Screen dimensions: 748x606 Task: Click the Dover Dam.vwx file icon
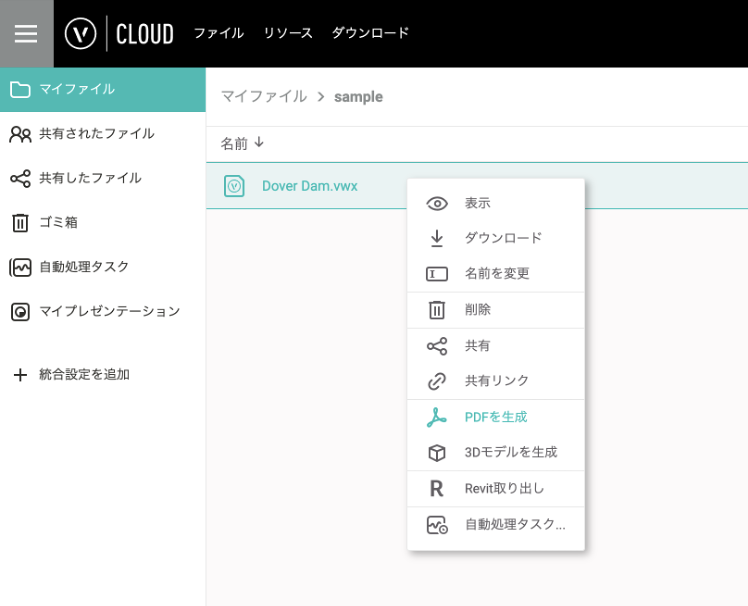[x=234, y=186]
